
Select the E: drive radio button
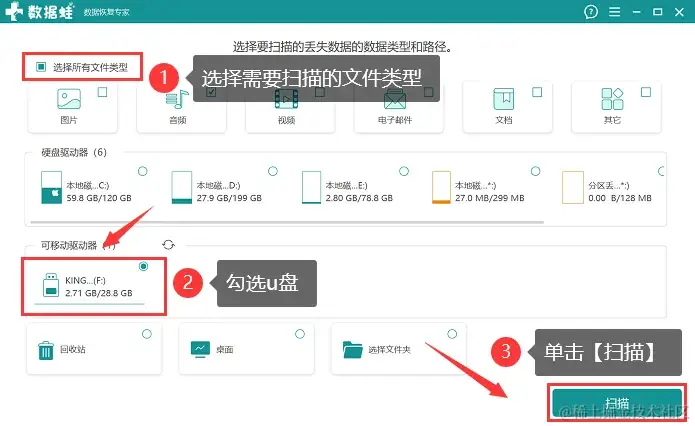pos(404,171)
